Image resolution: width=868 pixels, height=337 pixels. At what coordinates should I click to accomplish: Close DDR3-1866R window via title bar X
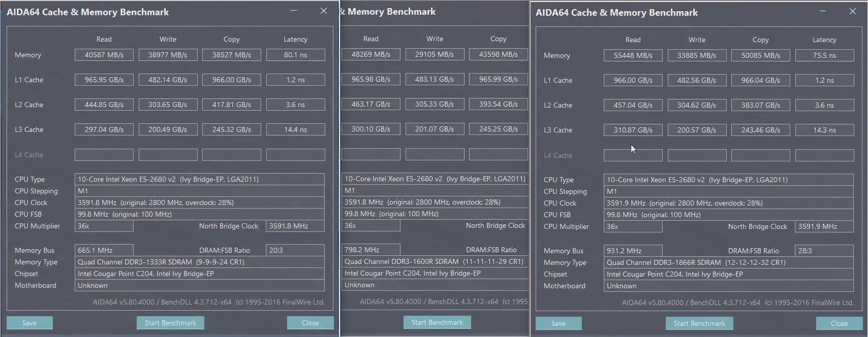coord(853,11)
